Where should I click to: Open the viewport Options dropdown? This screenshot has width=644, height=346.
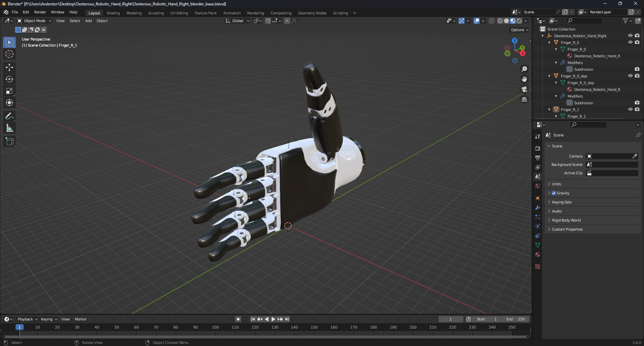click(520, 30)
